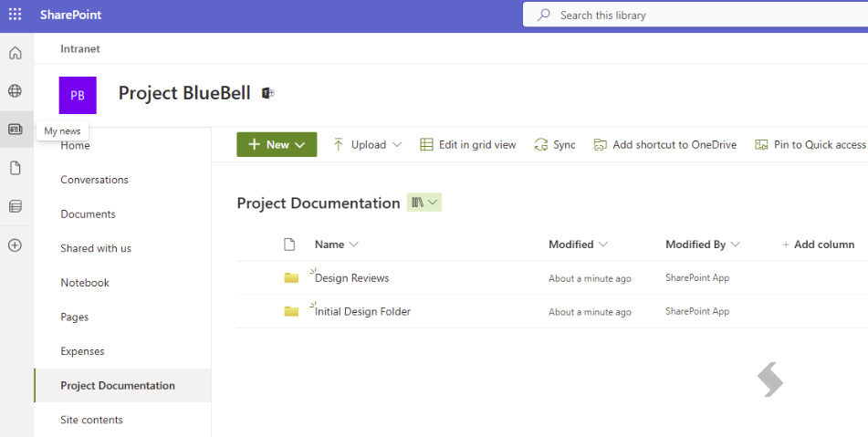Screen dimensions: 868x437
Task: Click Edit in grid view
Action: pyautogui.click(x=467, y=145)
